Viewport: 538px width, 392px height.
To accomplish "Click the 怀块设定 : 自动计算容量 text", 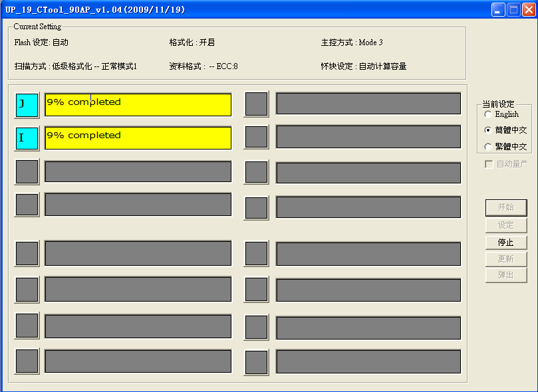I will (364, 66).
